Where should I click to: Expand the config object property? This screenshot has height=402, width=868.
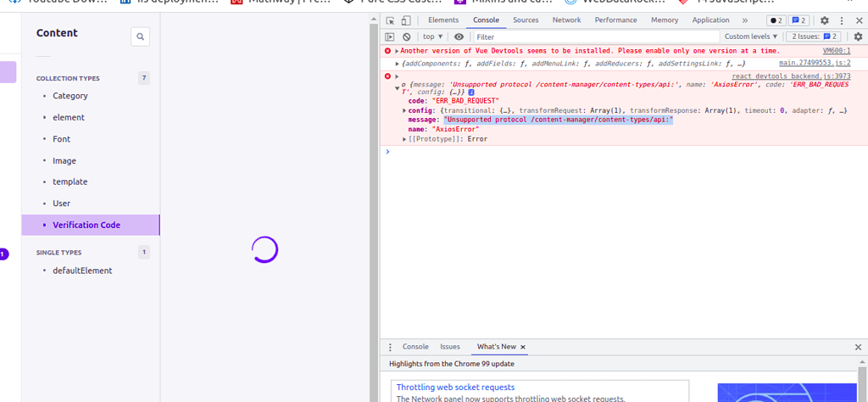pyautogui.click(x=404, y=110)
